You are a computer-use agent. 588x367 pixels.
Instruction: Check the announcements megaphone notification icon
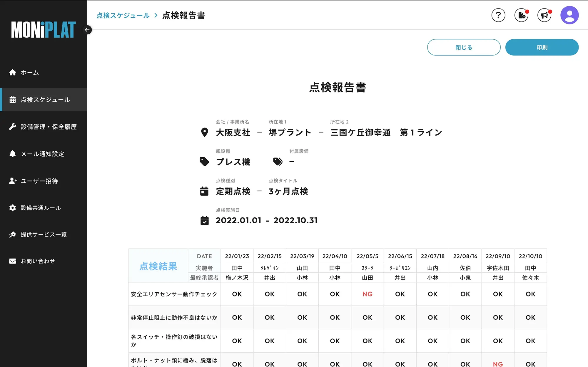(x=544, y=15)
